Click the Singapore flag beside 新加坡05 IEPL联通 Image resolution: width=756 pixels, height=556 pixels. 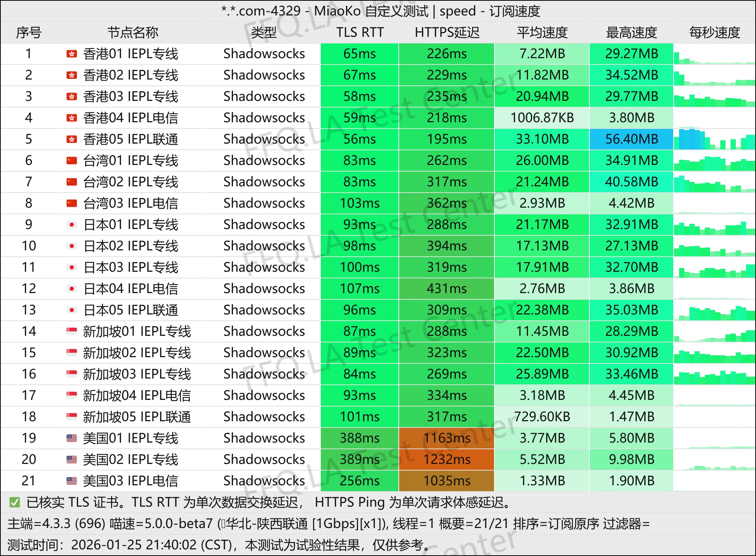coord(72,416)
